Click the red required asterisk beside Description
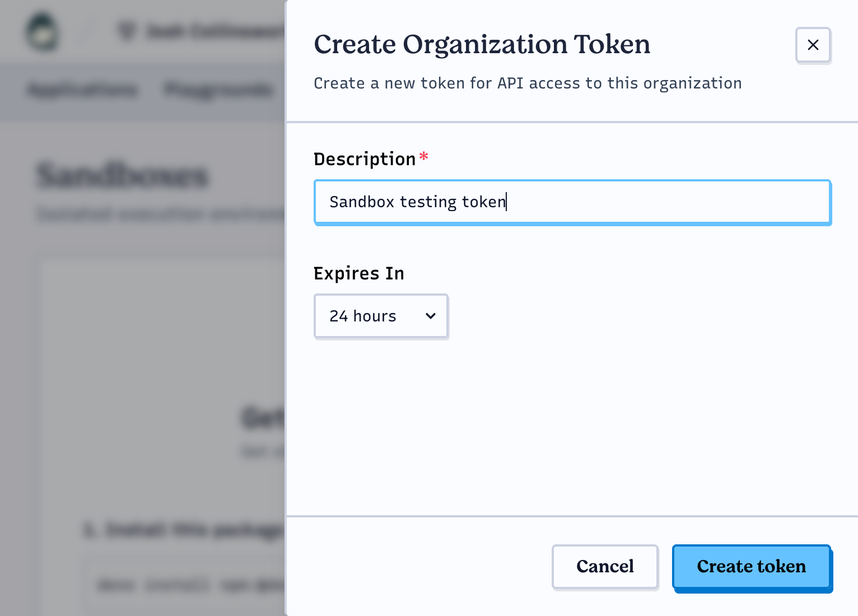Image resolution: width=858 pixels, height=616 pixels. (423, 157)
